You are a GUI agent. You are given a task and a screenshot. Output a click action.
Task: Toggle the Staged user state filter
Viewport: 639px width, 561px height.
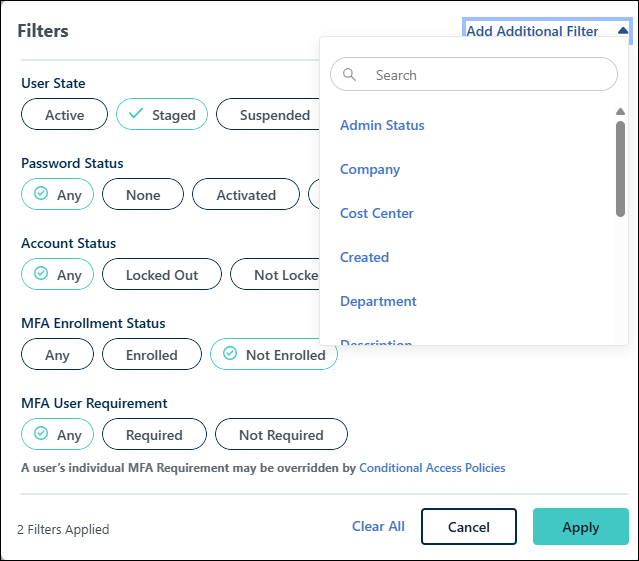click(162, 115)
